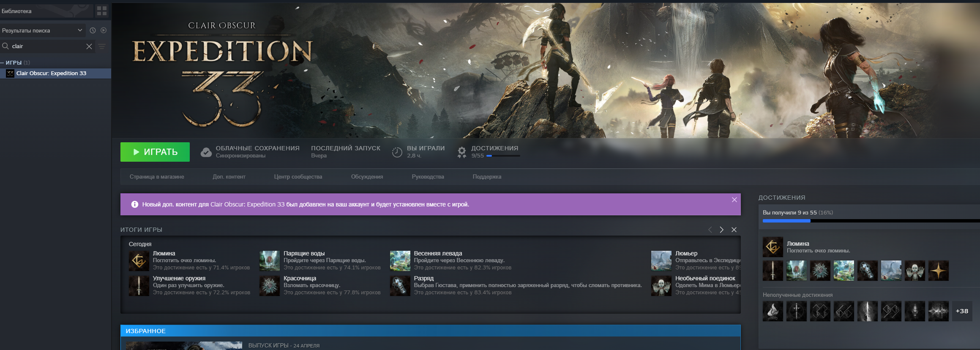Click into the 'clair' search field
This screenshot has width=980, height=350.
(48, 46)
